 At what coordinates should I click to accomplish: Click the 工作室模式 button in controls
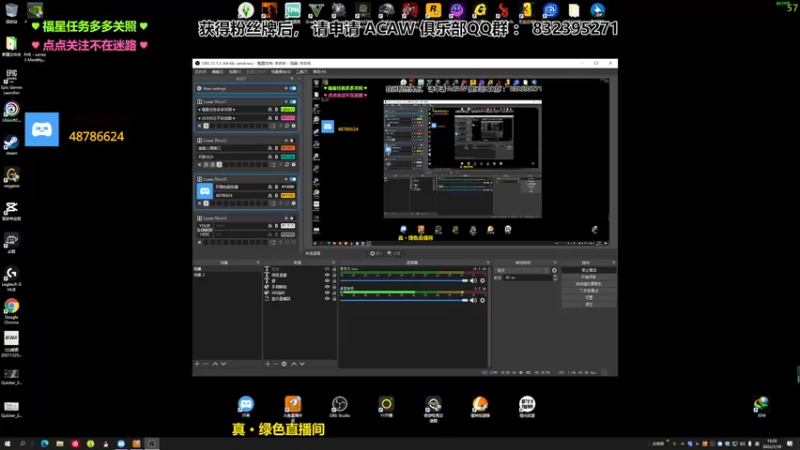point(589,291)
